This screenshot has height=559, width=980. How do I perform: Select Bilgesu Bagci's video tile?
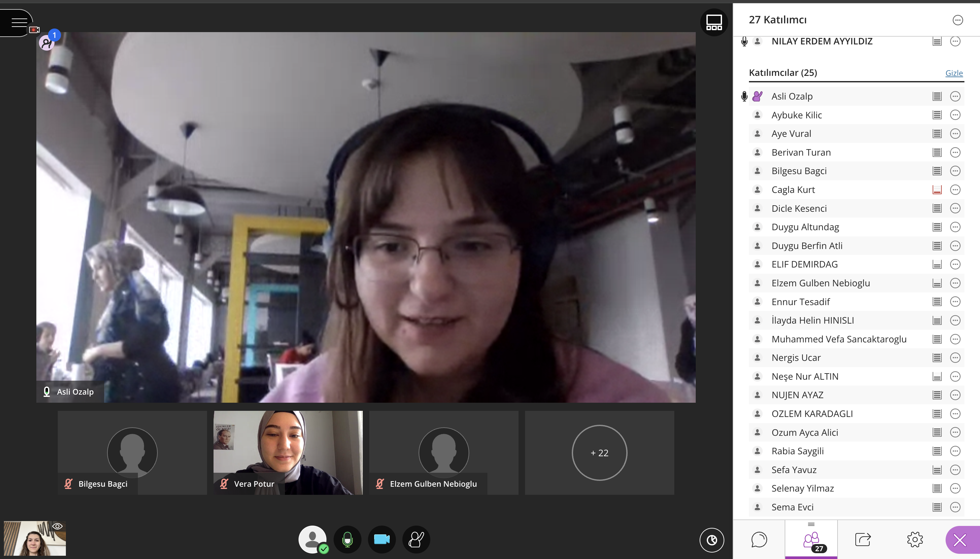point(132,453)
